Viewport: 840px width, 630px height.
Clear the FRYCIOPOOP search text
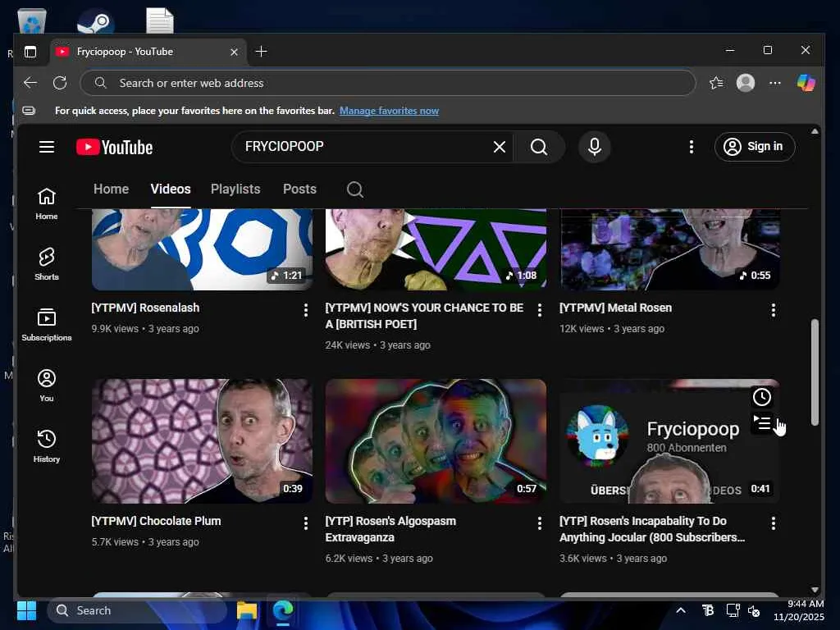[500, 147]
